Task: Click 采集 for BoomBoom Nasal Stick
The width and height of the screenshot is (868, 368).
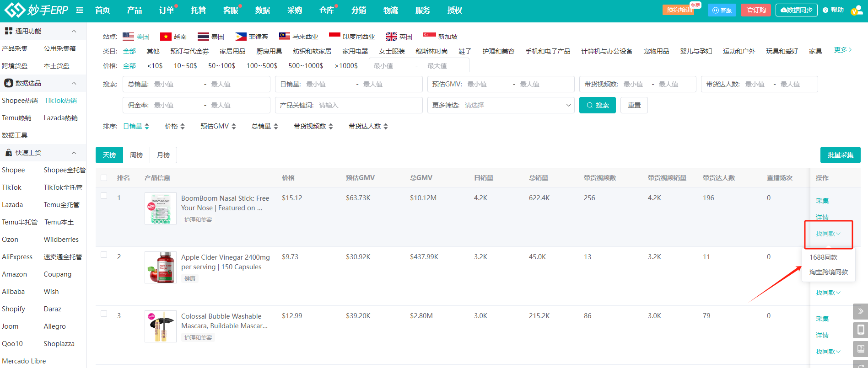Action: 822,201
